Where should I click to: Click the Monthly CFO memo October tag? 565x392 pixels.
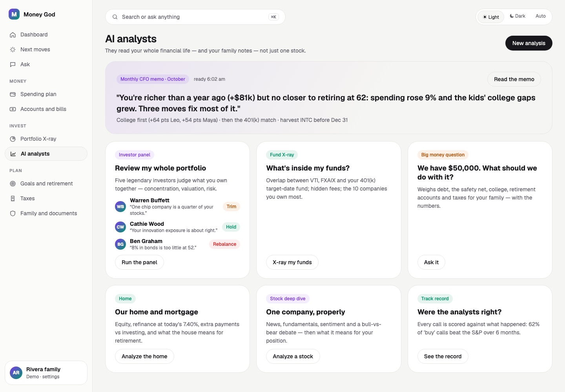pyautogui.click(x=153, y=79)
